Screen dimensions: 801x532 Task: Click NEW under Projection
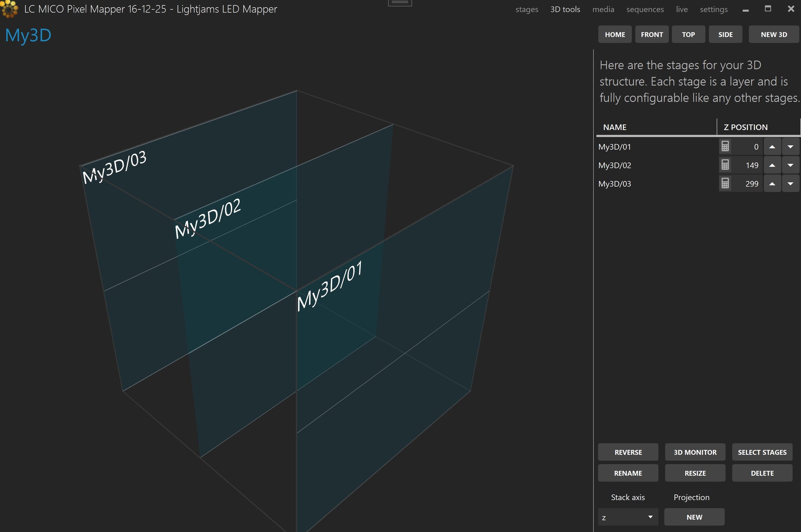(694, 517)
